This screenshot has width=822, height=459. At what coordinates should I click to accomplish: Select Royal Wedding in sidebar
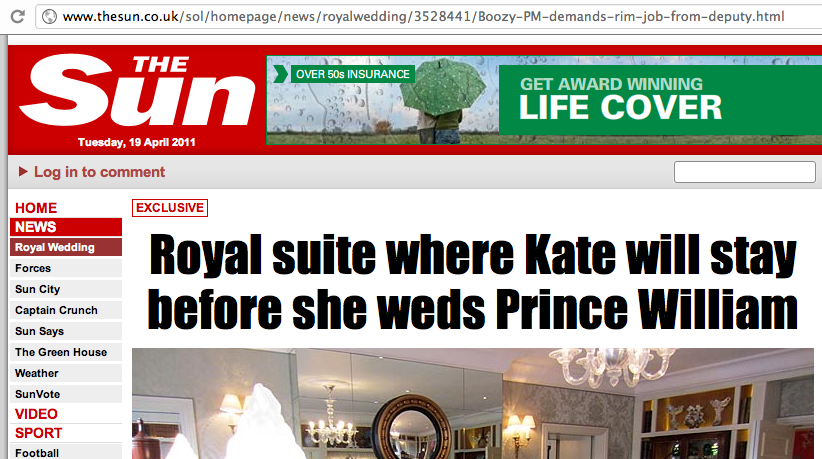66,247
